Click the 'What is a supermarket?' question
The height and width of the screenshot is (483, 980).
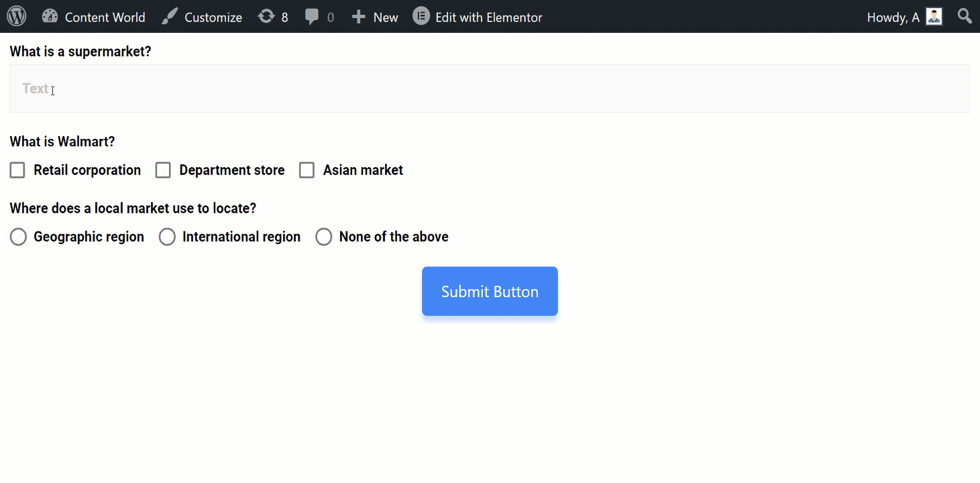(80, 52)
